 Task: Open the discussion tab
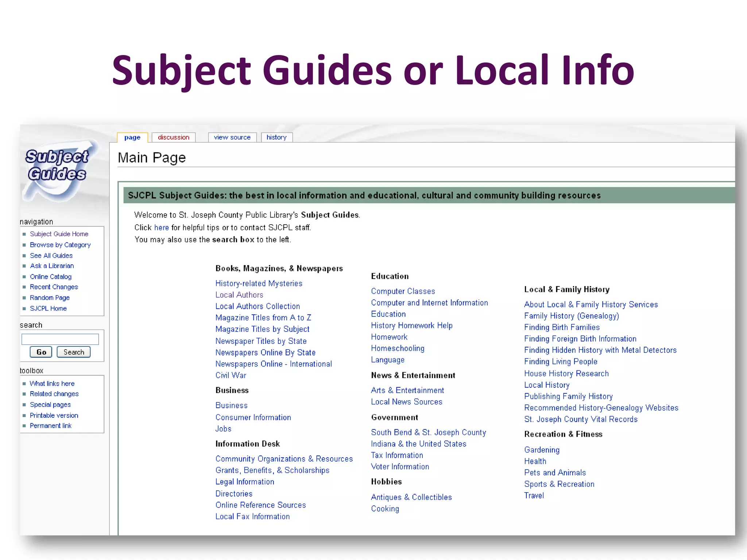(173, 137)
